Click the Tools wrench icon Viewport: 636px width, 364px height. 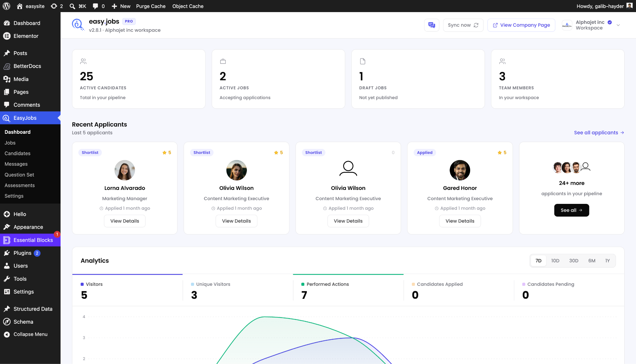point(7,279)
